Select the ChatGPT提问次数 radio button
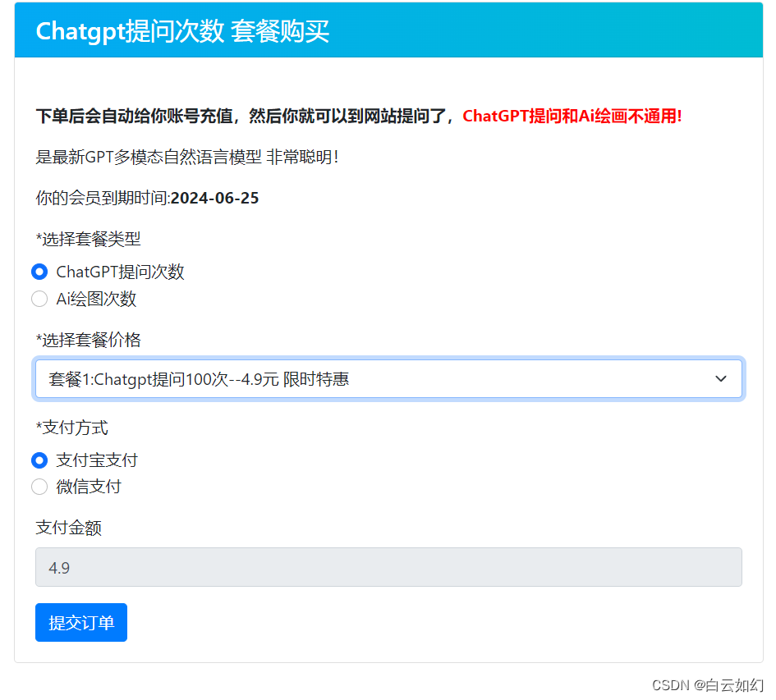Image resolution: width=776 pixels, height=700 pixels. click(39, 272)
